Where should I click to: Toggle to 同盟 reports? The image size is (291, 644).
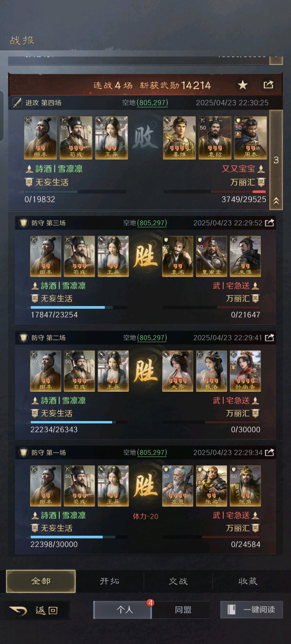[183, 610]
